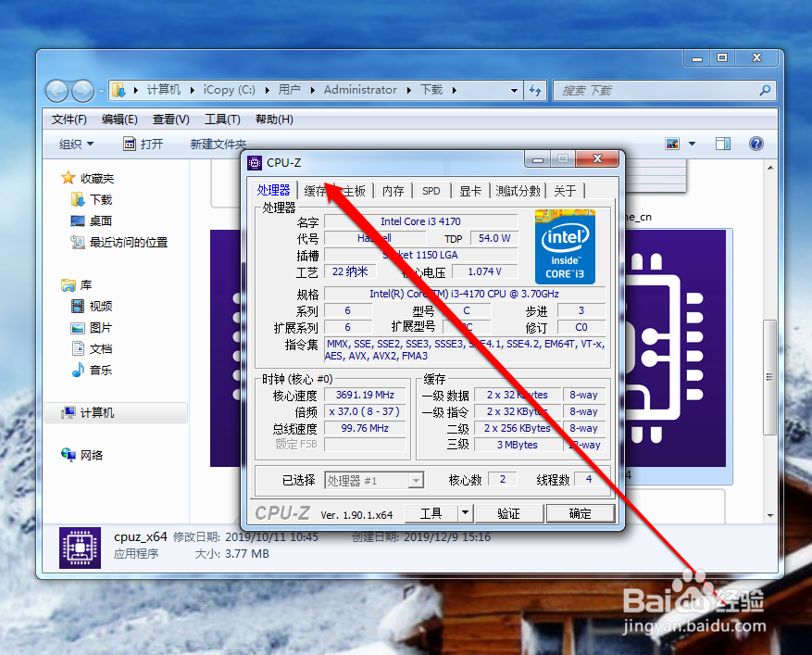The image size is (812, 655).
Task: Click New Folder (新建文件夹) toolbar button
Action: 218,144
